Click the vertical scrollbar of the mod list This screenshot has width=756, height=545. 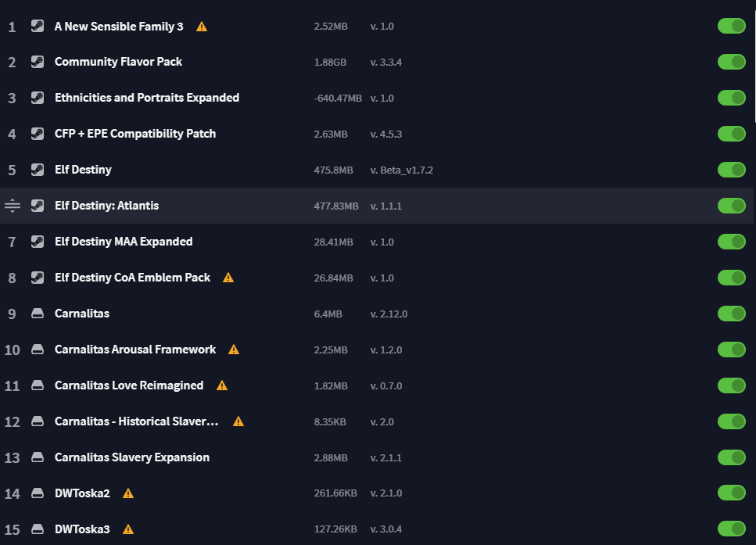(754, 60)
